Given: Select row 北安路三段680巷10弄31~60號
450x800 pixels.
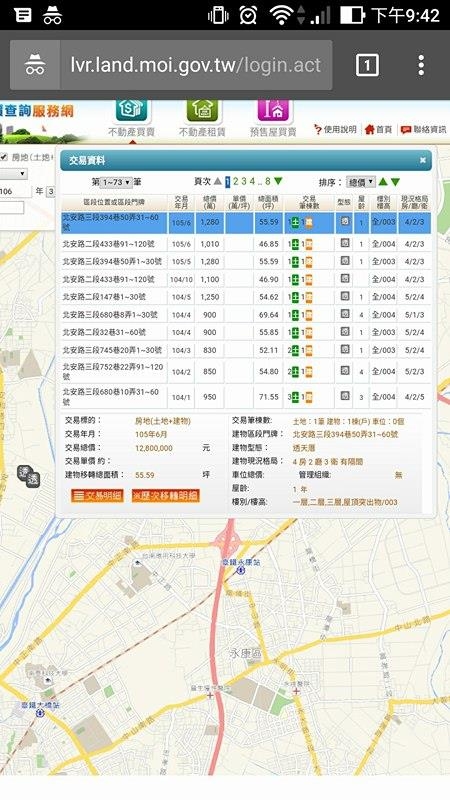Looking at the screenshot, I should point(246,396).
